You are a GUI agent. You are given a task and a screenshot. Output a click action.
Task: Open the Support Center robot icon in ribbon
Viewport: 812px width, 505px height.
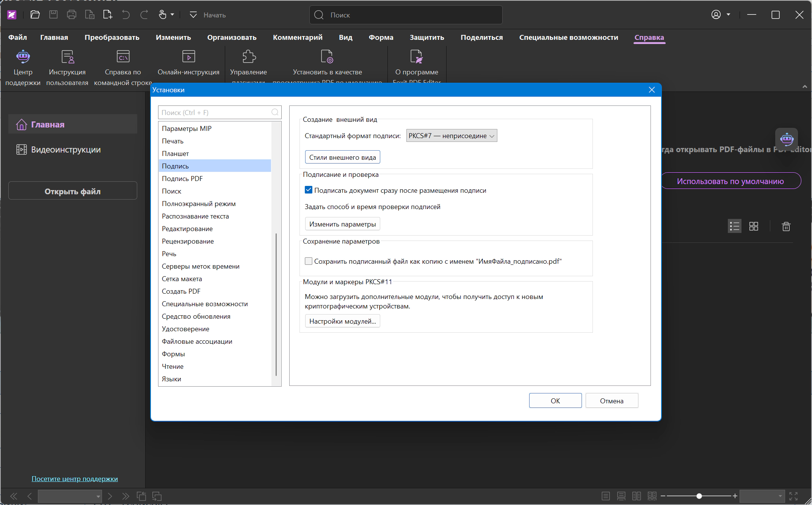(x=23, y=57)
